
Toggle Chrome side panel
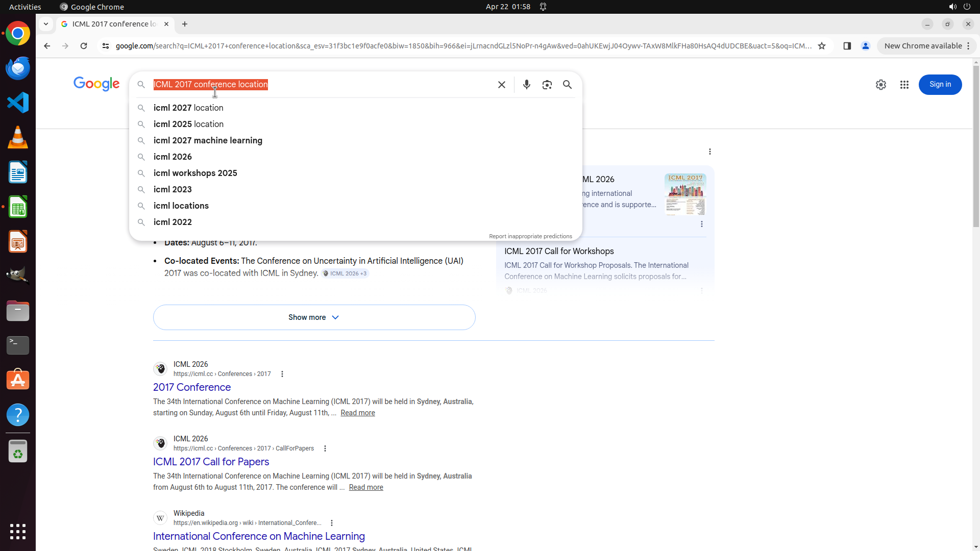click(x=847, y=46)
